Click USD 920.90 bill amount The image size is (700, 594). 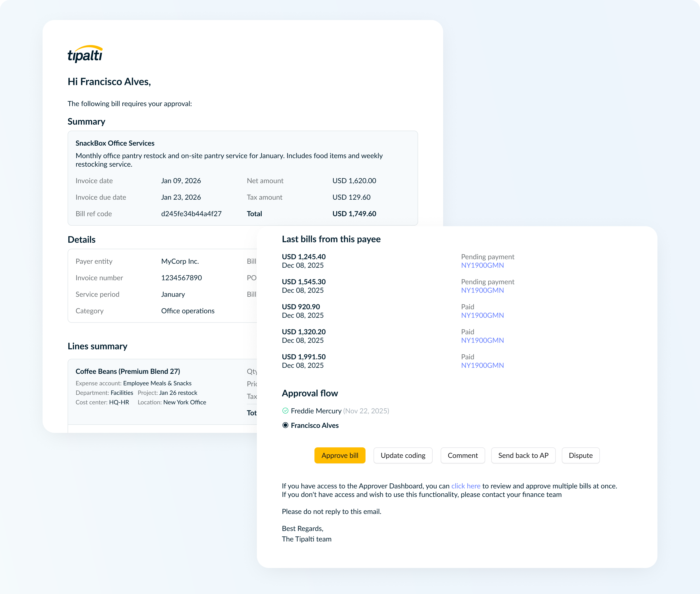[x=301, y=307]
